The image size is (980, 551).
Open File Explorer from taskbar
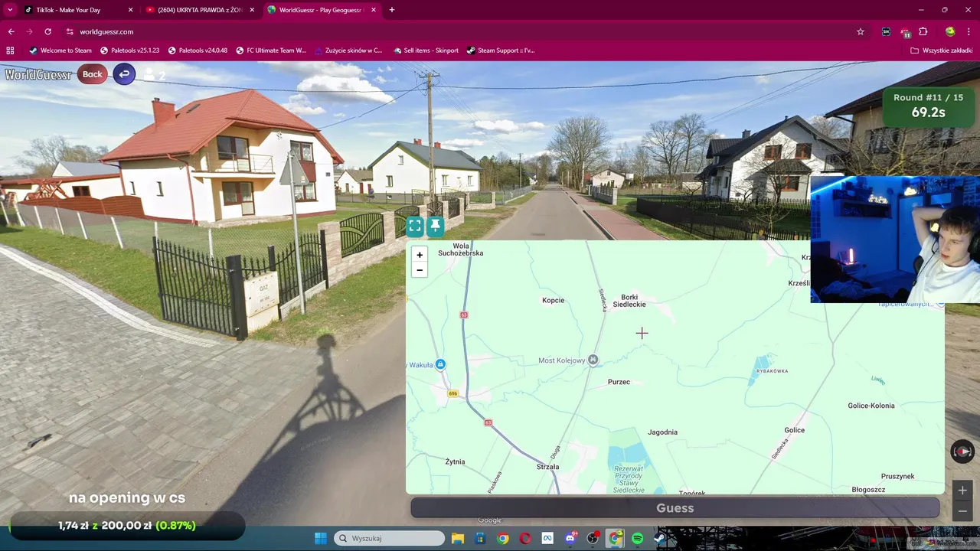coord(457,538)
